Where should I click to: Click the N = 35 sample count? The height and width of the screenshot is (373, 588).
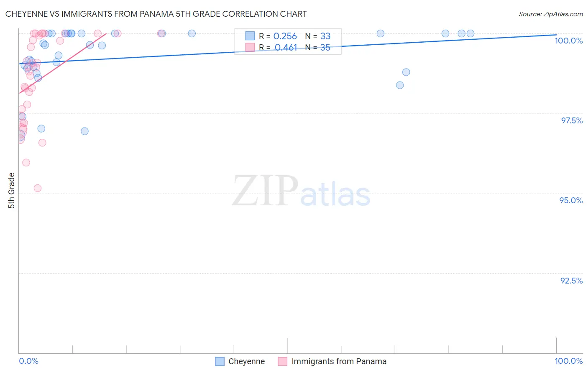pyautogui.click(x=318, y=47)
